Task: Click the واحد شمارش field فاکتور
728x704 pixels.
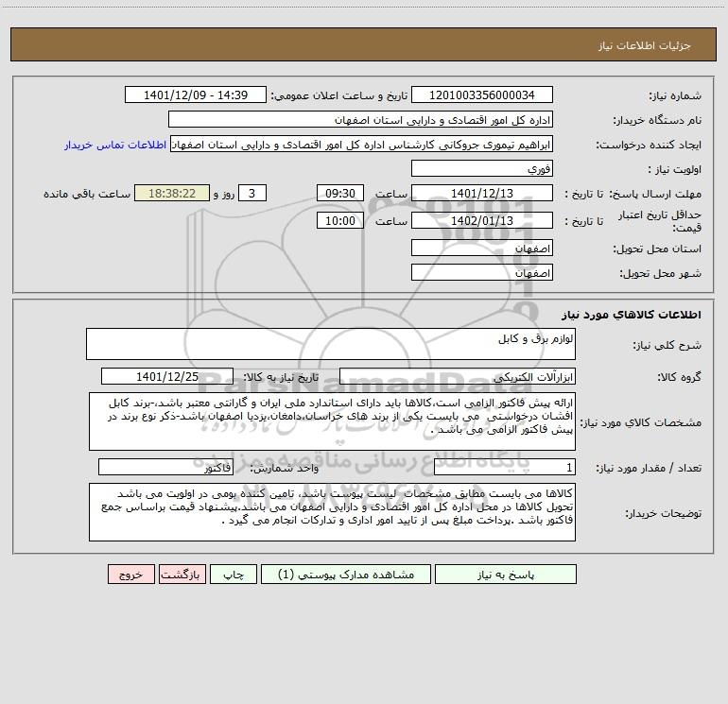Action: tap(165, 468)
